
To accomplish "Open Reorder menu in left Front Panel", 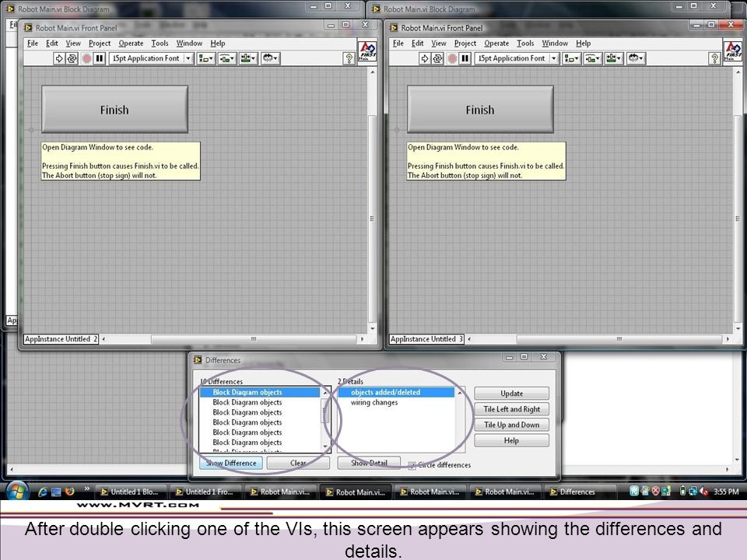I will [x=270, y=58].
